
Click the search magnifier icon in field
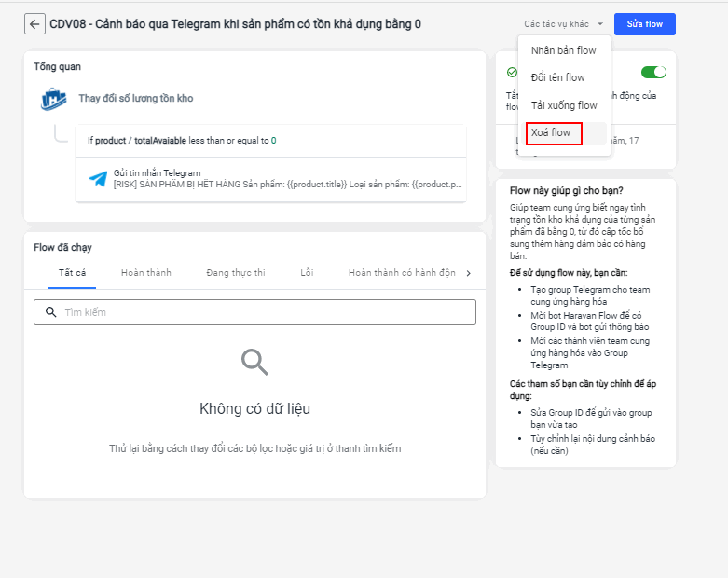click(50, 312)
